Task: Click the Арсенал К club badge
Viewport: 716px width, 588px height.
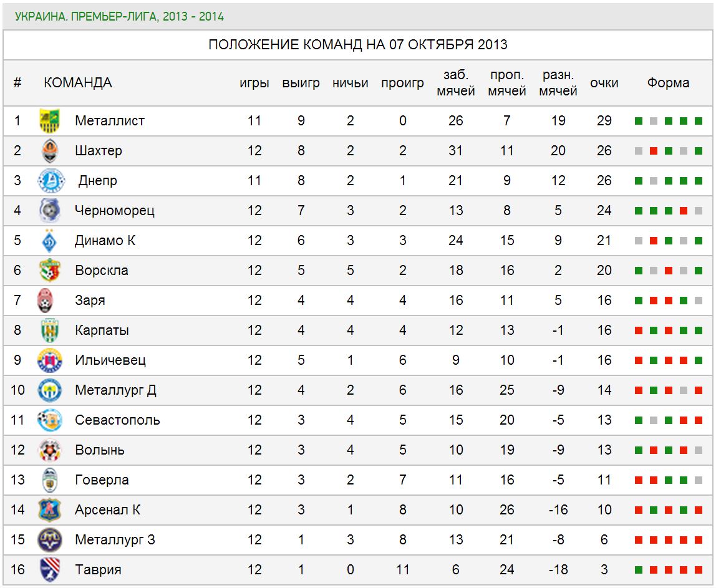Action: click(50, 510)
